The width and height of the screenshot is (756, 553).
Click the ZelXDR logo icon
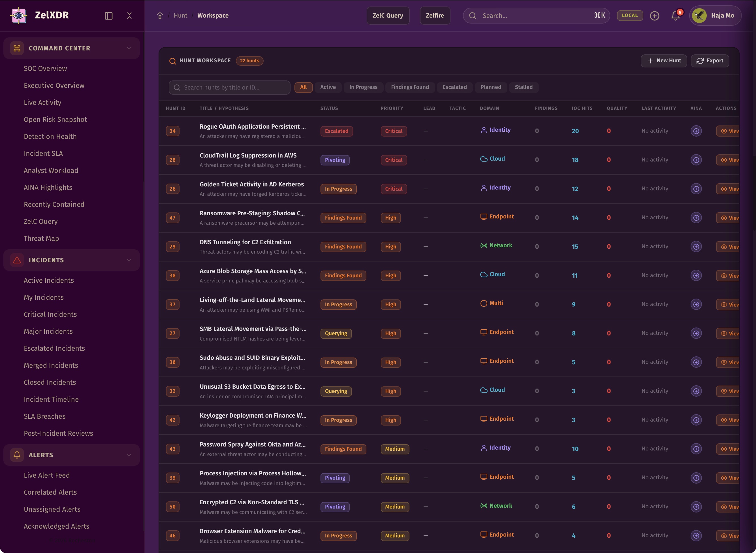pos(19,15)
